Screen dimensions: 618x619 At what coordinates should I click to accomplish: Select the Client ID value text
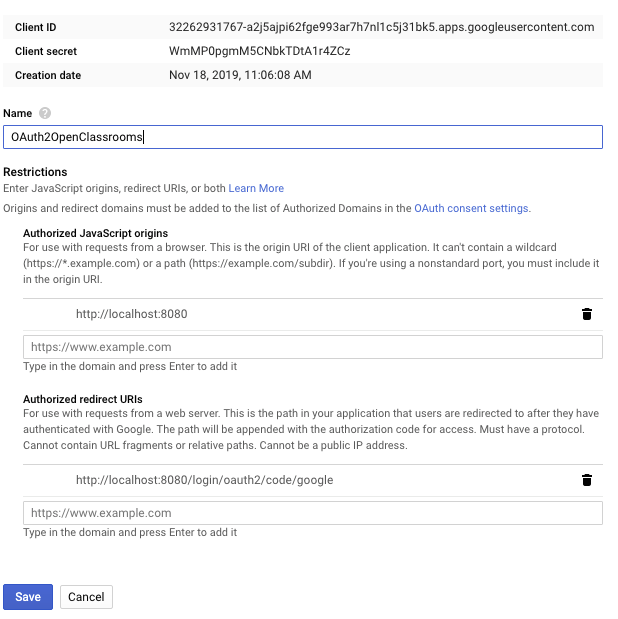coord(381,27)
